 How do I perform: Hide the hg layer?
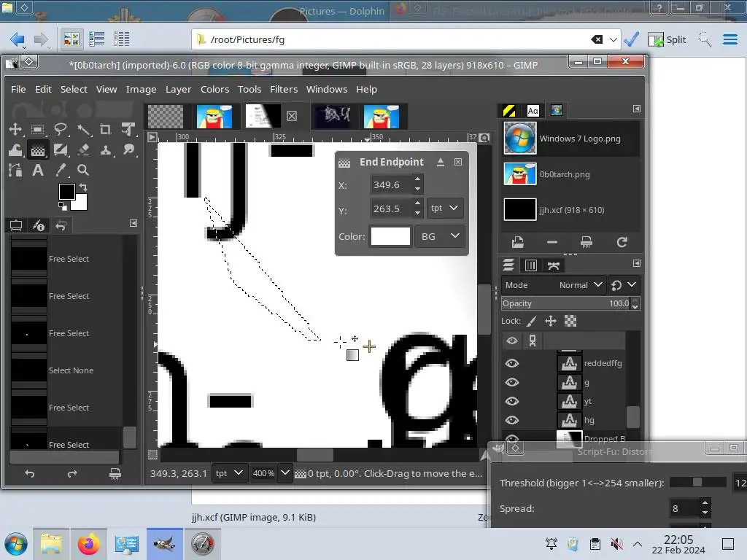click(511, 420)
